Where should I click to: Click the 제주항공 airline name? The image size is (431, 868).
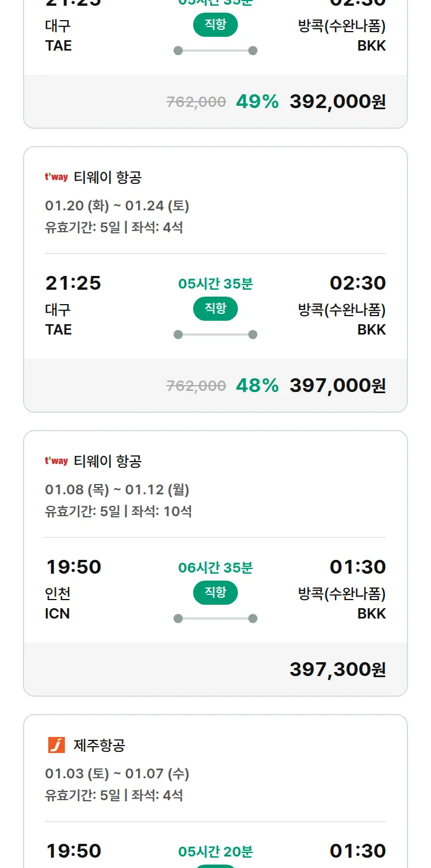coord(99,746)
